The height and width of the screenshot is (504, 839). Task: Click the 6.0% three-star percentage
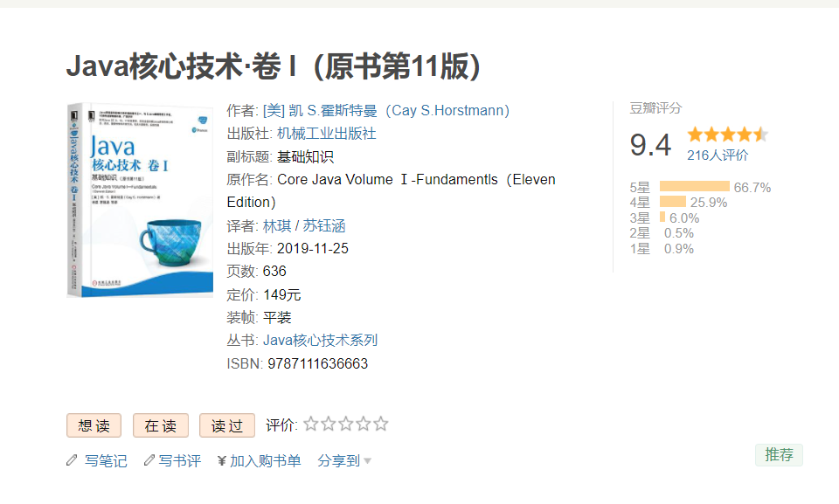click(x=684, y=217)
